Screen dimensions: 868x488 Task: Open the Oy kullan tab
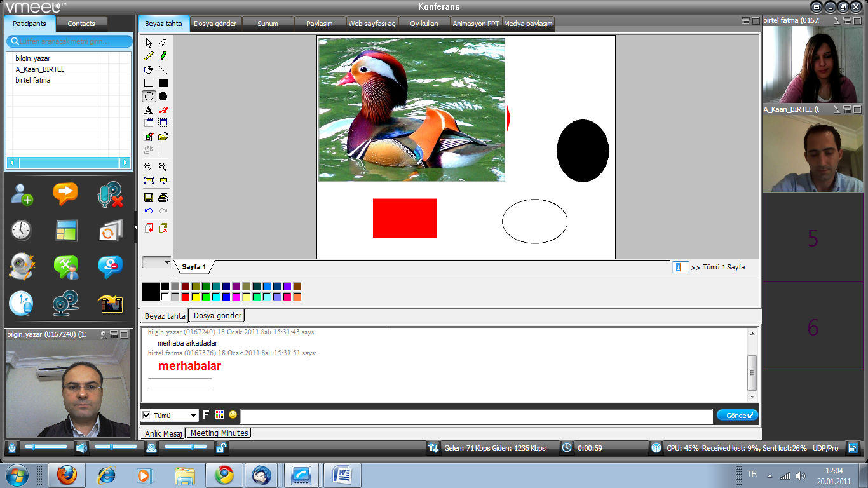click(x=424, y=24)
